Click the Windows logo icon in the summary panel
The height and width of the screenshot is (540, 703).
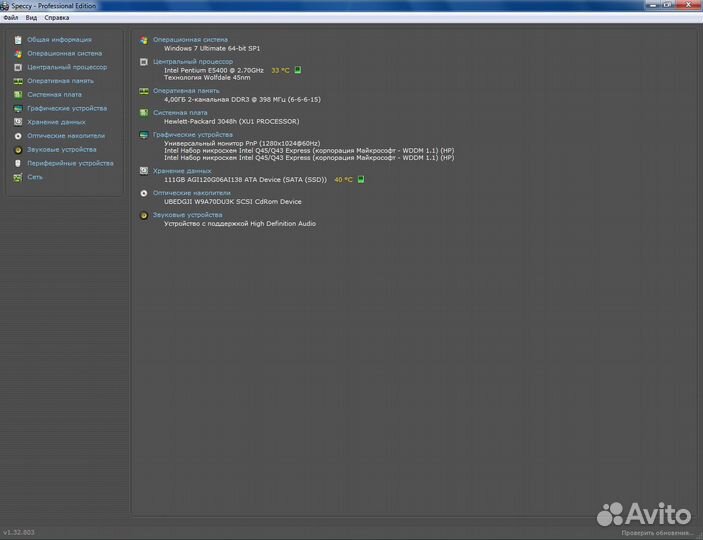click(x=144, y=40)
